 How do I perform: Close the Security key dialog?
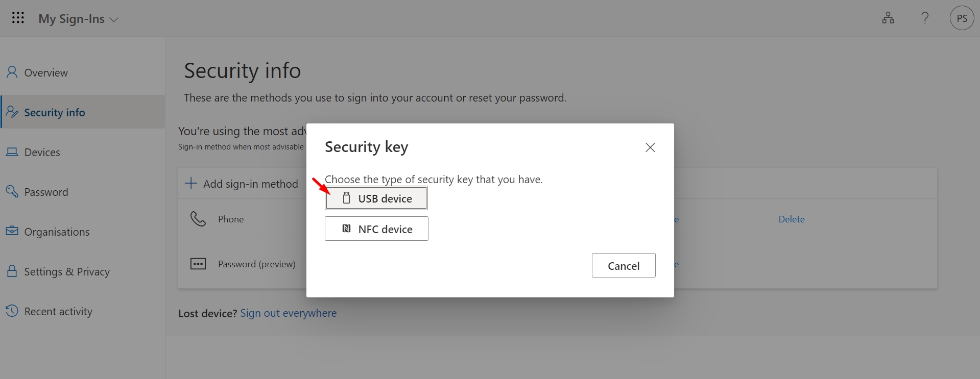[650, 147]
